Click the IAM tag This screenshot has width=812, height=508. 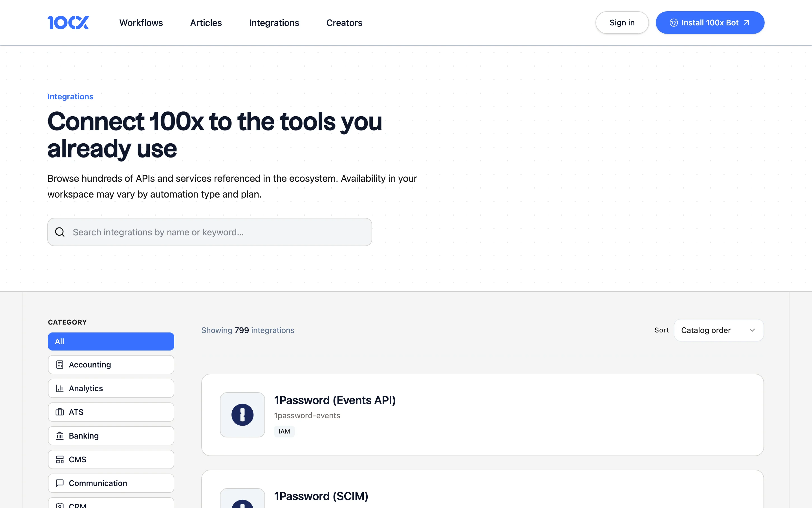pos(284,432)
